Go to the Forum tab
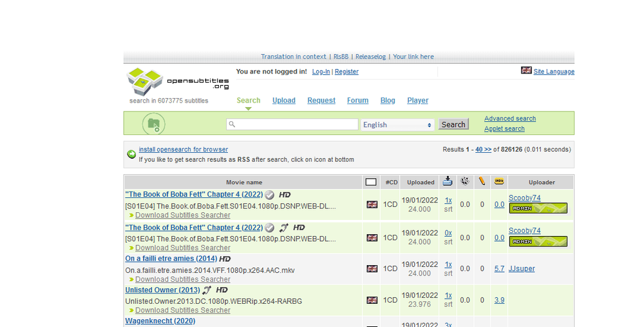This screenshot has height=327, width=644. click(357, 101)
